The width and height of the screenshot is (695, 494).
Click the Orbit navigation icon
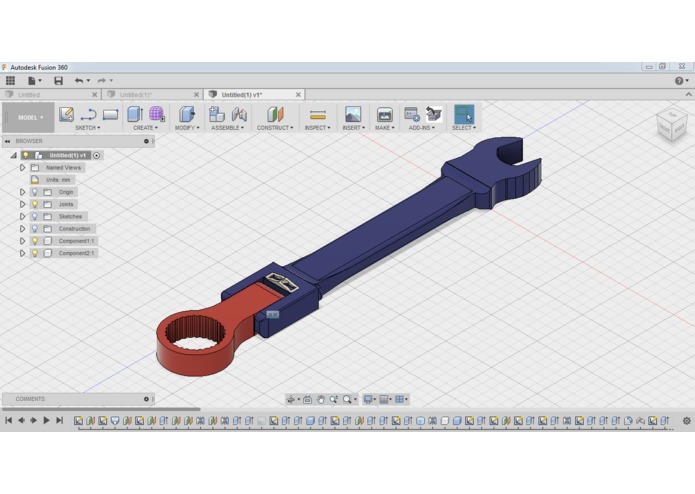pyautogui.click(x=291, y=400)
